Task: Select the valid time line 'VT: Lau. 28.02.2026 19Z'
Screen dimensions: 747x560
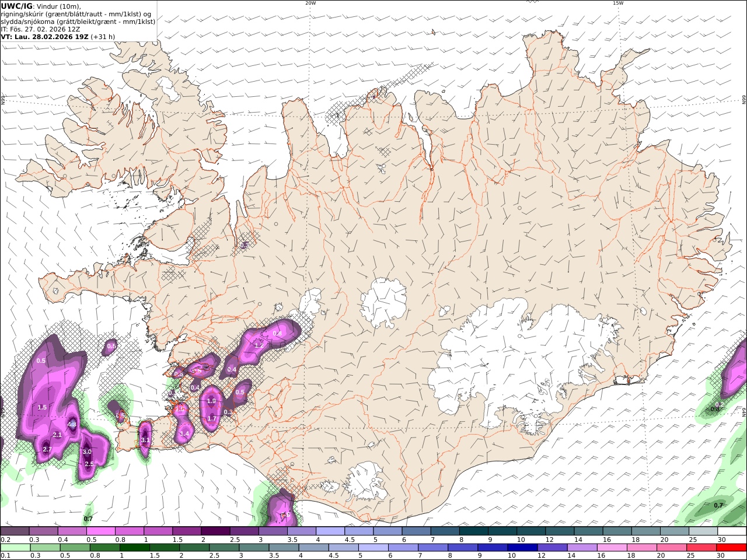Action: tap(44, 36)
